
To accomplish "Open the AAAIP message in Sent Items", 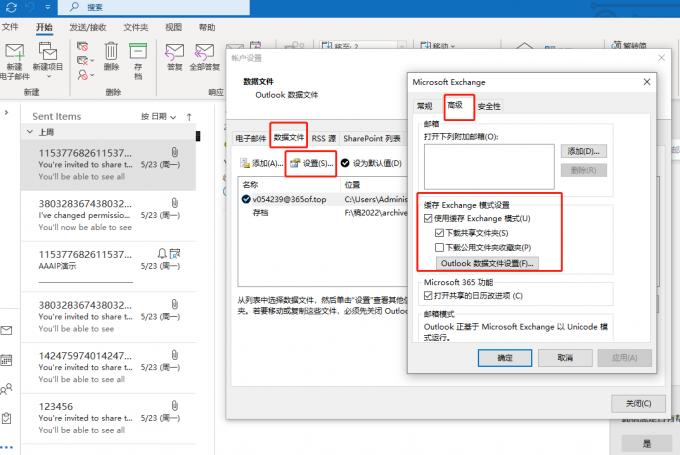I will (108, 265).
